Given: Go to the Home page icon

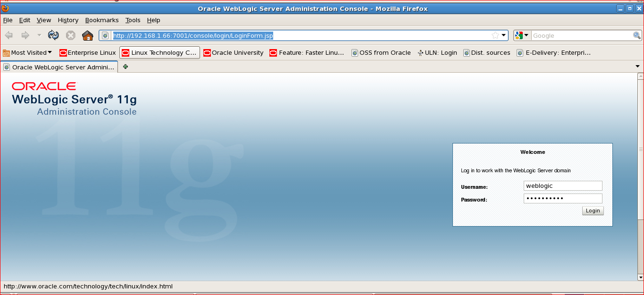Looking at the screenshot, I should pos(87,35).
